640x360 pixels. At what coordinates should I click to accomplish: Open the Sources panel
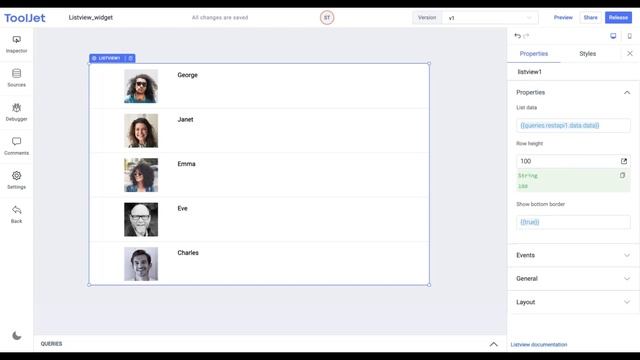click(x=16, y=78)
